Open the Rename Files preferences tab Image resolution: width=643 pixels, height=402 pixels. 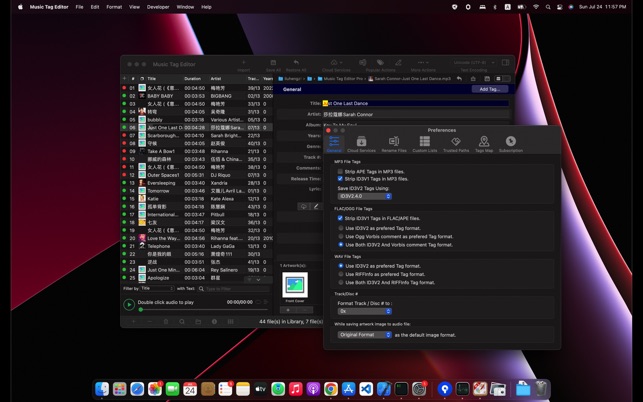394,144
